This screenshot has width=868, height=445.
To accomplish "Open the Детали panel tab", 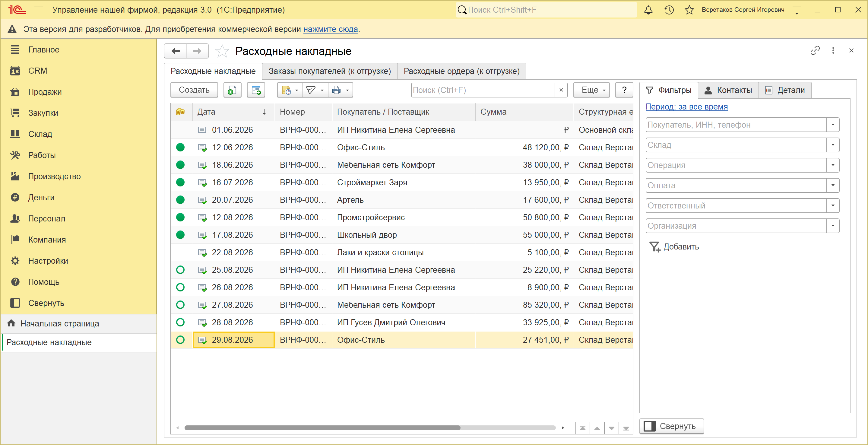I will pos(785,90).
